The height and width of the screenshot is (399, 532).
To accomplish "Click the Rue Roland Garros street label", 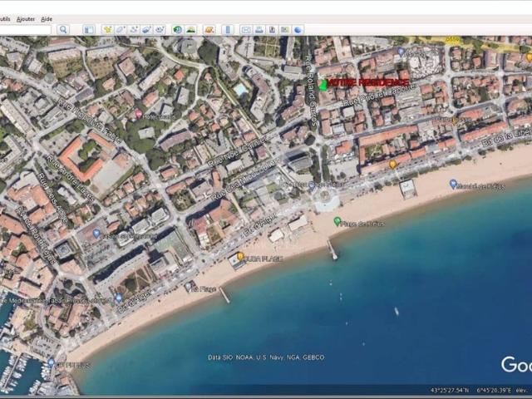I will pos(310,92).
